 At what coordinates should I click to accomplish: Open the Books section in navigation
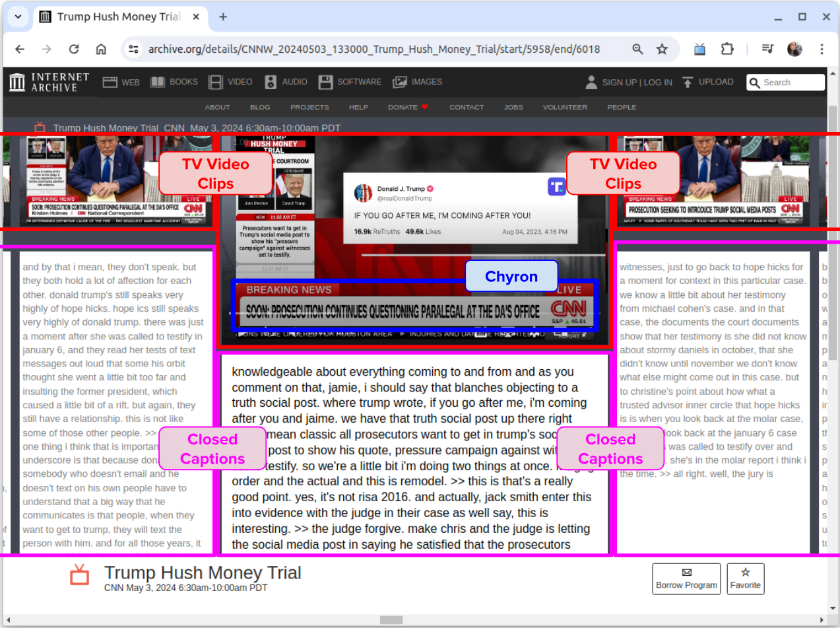coord(174,82)
